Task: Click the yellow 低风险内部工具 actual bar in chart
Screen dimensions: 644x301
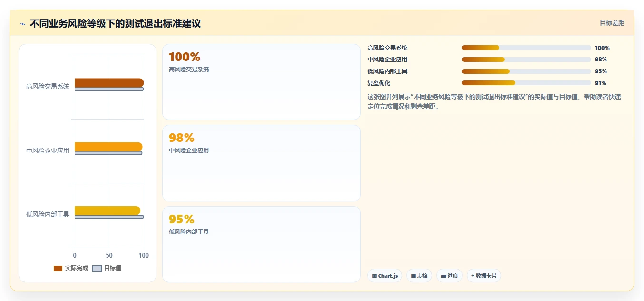Action: pos(107,211)
